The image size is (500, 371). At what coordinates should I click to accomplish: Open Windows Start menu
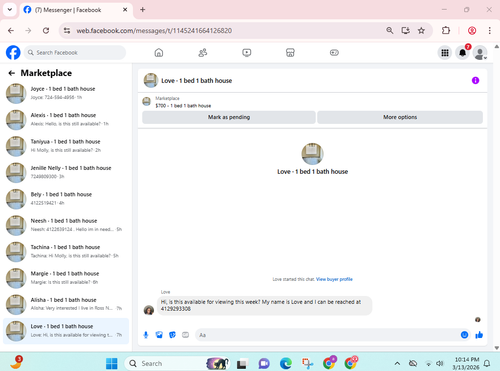tap(112, 363)
